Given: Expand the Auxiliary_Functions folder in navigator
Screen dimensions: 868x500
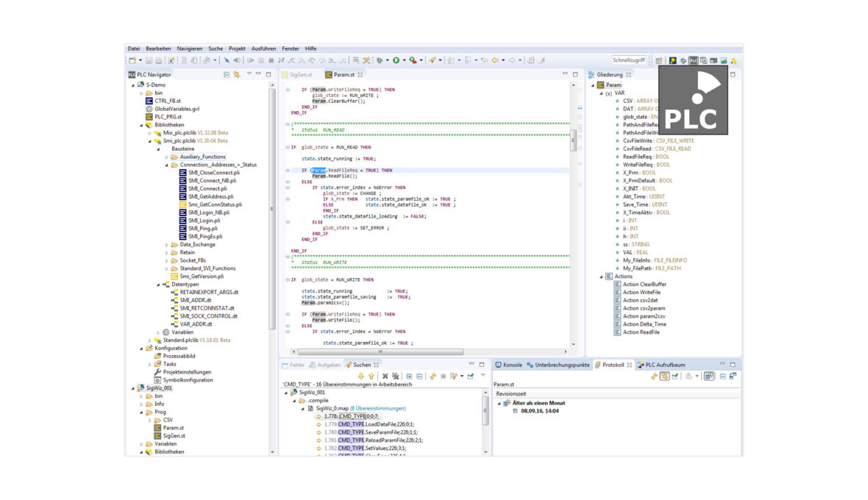Looking at the screenshot, I should [167, 157].
